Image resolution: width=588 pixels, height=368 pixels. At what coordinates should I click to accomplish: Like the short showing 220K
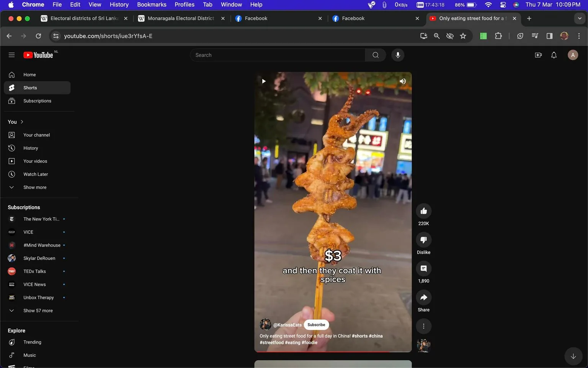coord(423,210)
